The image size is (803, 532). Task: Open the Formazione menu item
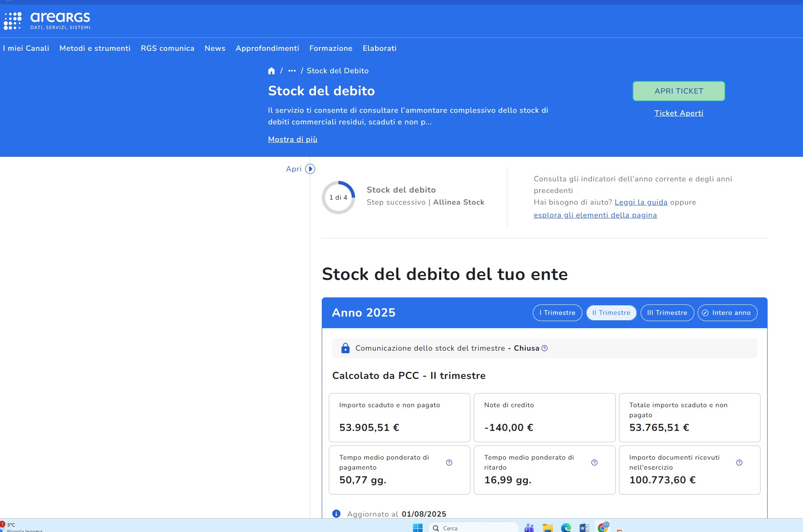click(x=331, y=48)
